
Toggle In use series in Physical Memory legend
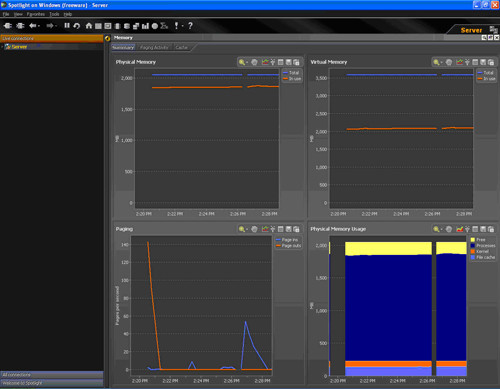coord(292,79)
